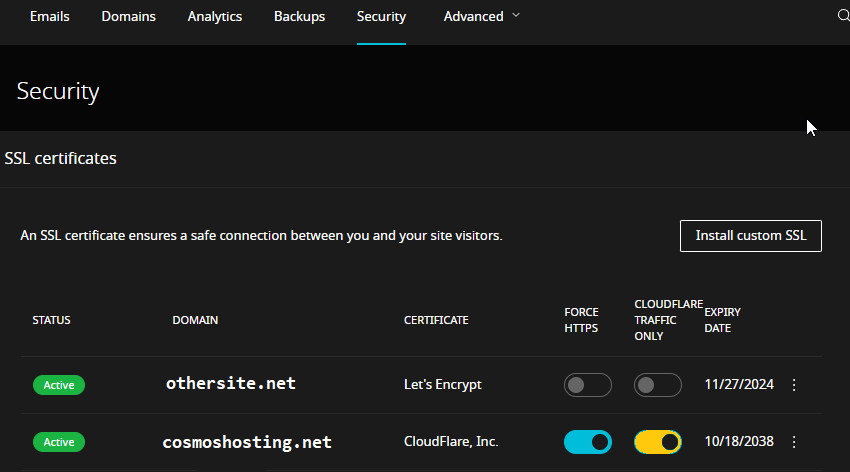Switch to the Emails tab
The image size is (850, 472).
(49, 16)
